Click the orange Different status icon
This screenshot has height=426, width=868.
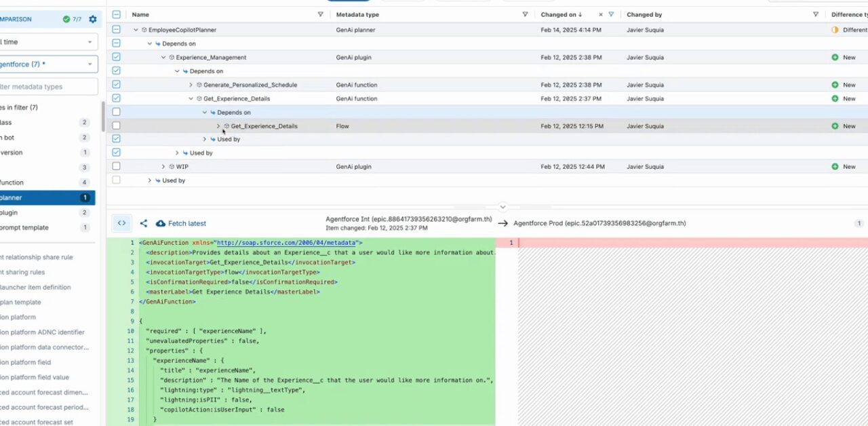point(835,30)
